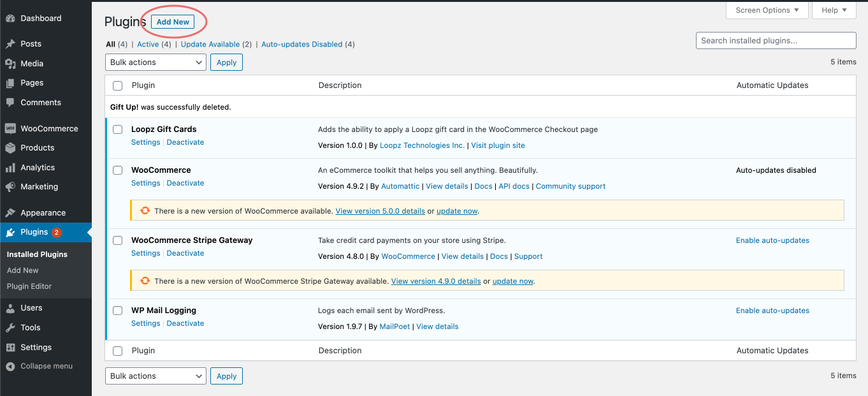The width and height of the screenshot is (868, 396).
Task: Expand the Screen Options panel
Action: (x=767, y=10)
